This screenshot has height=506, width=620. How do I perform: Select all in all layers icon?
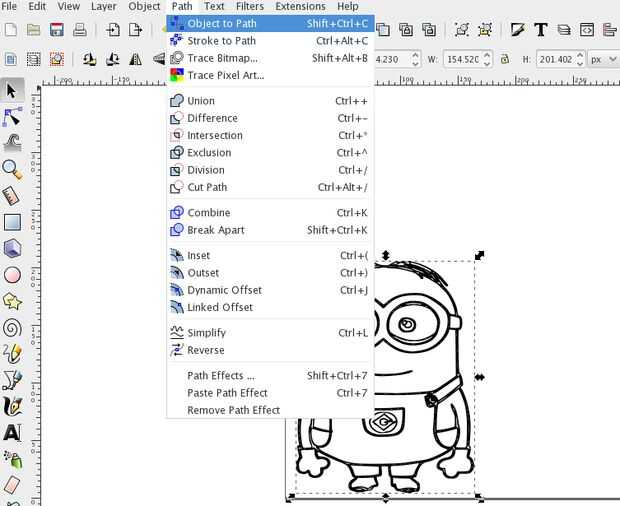point(34,59)
